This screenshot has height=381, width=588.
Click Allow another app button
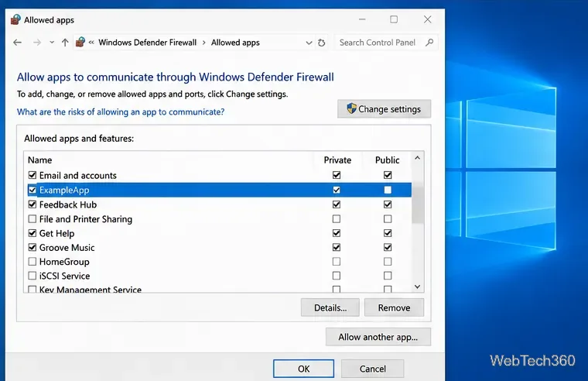point(378,337)
